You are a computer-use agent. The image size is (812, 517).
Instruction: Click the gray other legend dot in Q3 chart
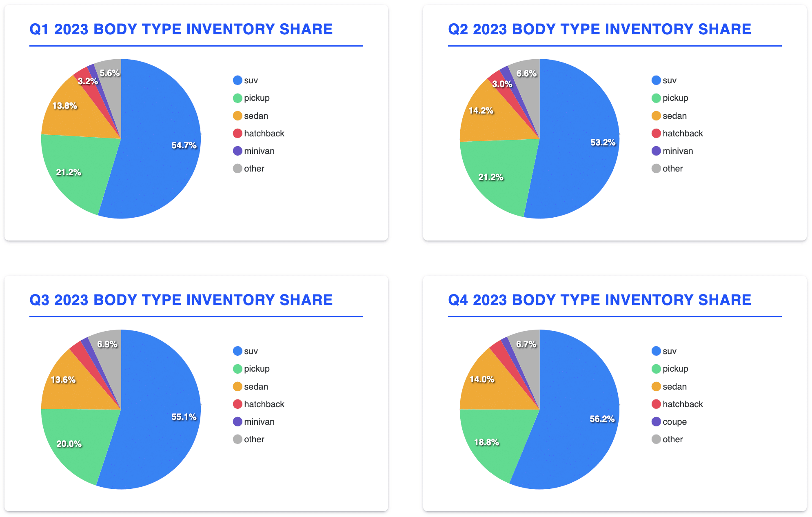click(237, 439)
